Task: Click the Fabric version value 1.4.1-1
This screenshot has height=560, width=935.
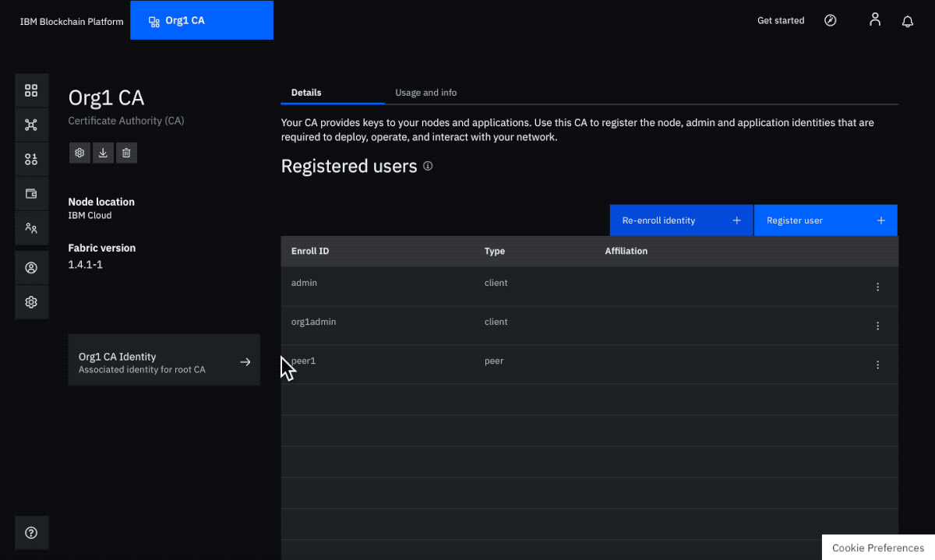Action: tap(86, 265)
